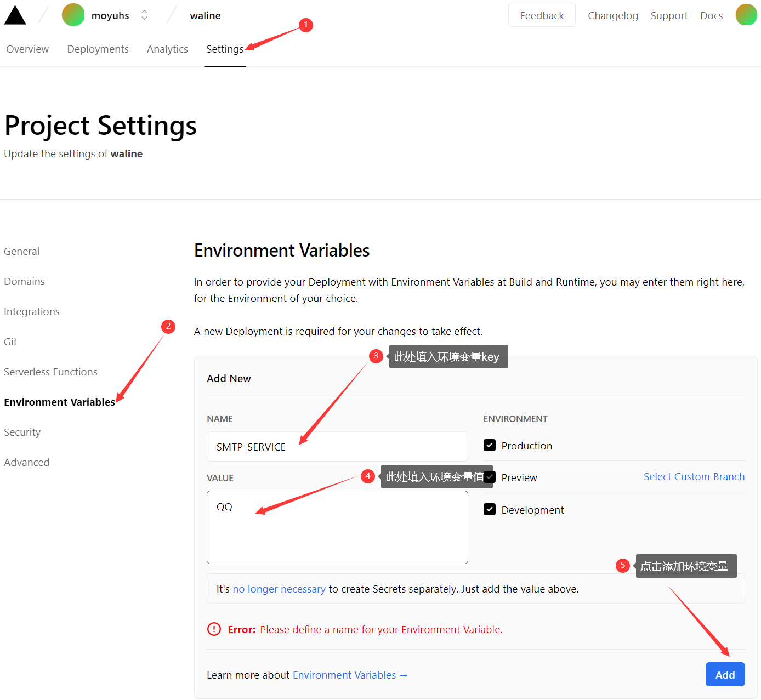Click the Development label text
The width and height of the screenshot is (761, 700).
coord(532,510)
